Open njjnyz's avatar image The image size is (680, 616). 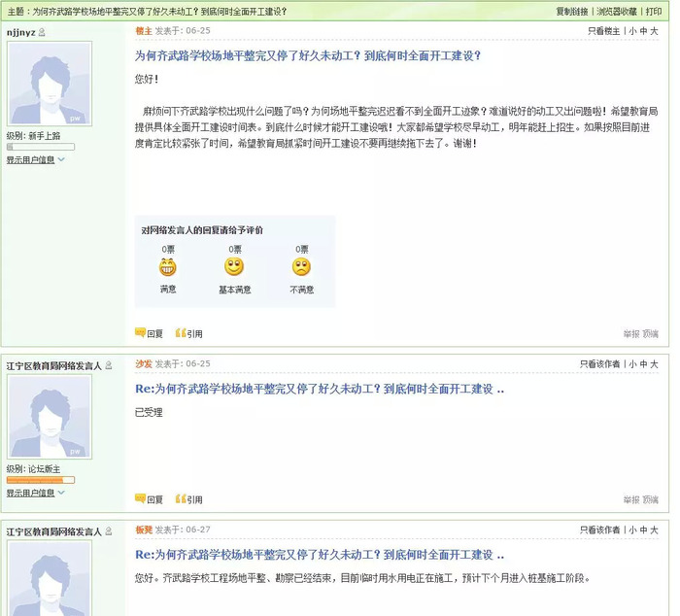(50, 84)
